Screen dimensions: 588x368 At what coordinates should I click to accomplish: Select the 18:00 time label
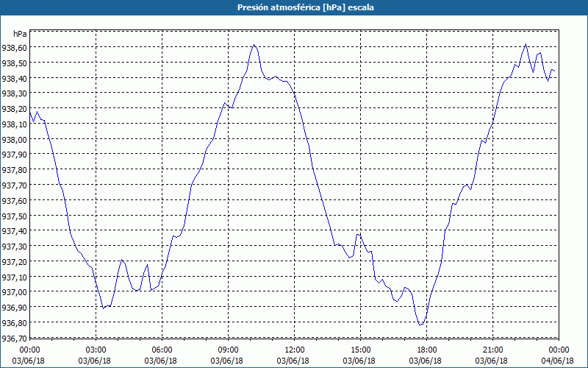pos(427,350)
